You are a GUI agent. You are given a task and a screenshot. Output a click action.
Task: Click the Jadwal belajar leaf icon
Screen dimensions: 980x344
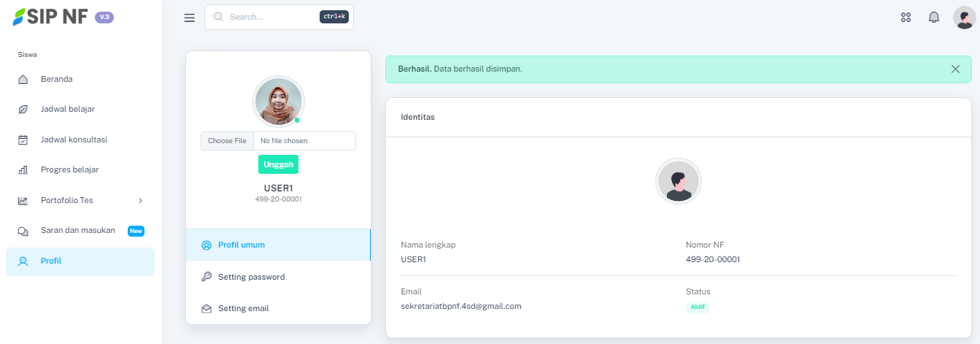pos(23,110)
